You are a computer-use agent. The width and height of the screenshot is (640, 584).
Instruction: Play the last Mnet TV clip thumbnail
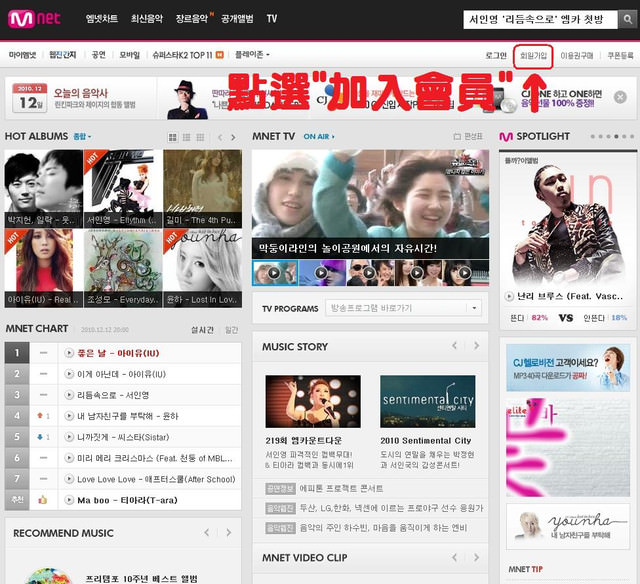click(466, 273)
